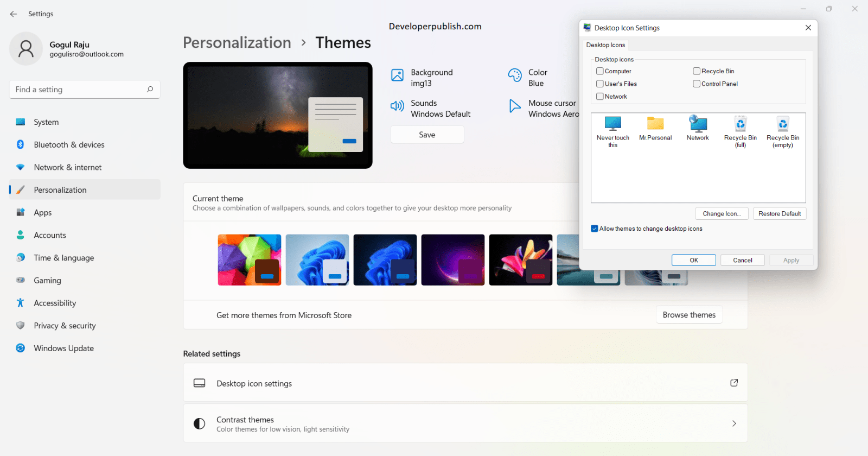Click the Find a setting search field

coord(85,90)
